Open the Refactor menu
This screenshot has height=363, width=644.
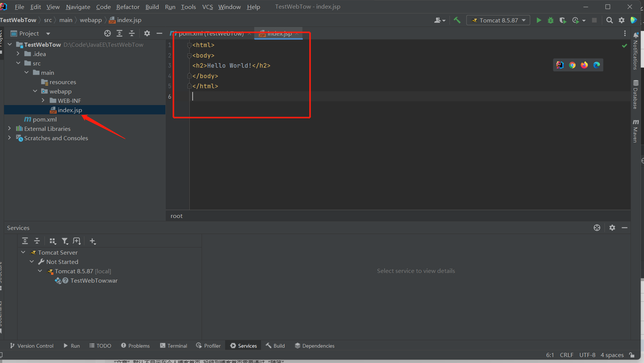(x=128, y=7)
